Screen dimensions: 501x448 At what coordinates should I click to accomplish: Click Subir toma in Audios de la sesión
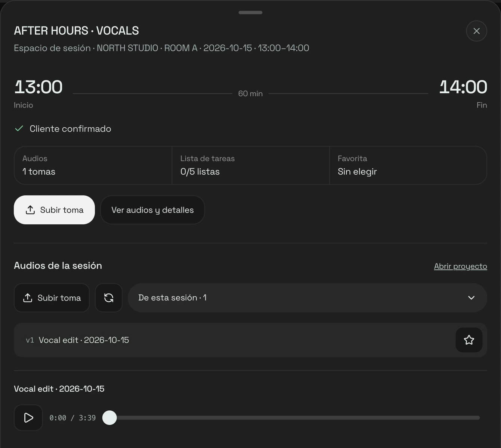point(52,298)
